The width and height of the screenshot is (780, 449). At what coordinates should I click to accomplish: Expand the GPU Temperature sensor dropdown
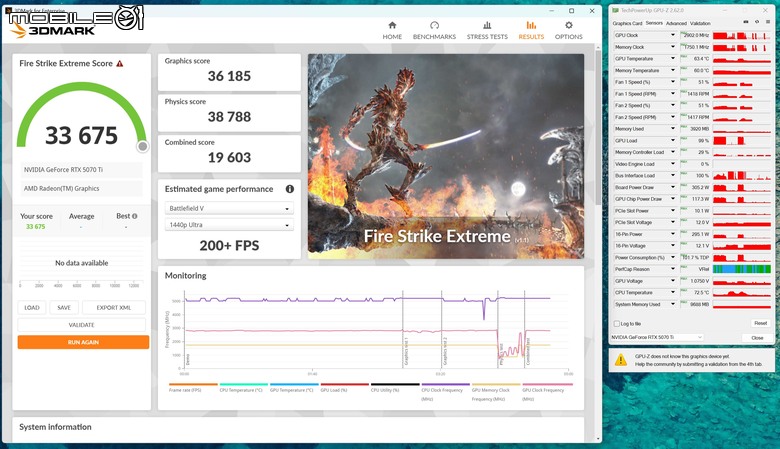(x=673, y=59)
